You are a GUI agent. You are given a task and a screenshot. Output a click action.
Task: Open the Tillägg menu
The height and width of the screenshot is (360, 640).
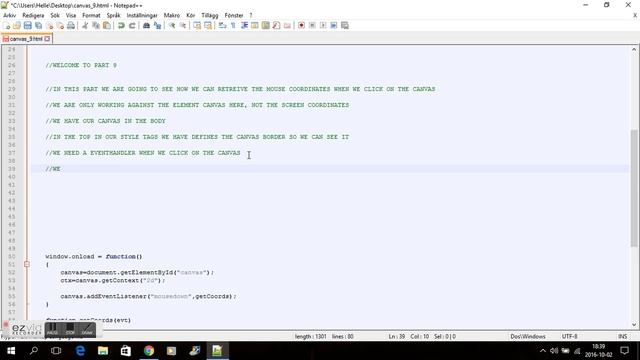point(210,15)
